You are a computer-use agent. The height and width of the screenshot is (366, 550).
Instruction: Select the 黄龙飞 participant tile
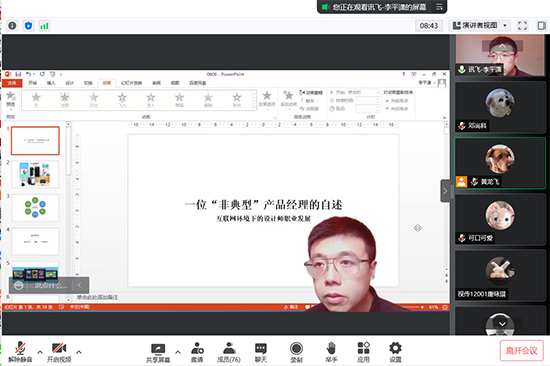pos(500,164)
